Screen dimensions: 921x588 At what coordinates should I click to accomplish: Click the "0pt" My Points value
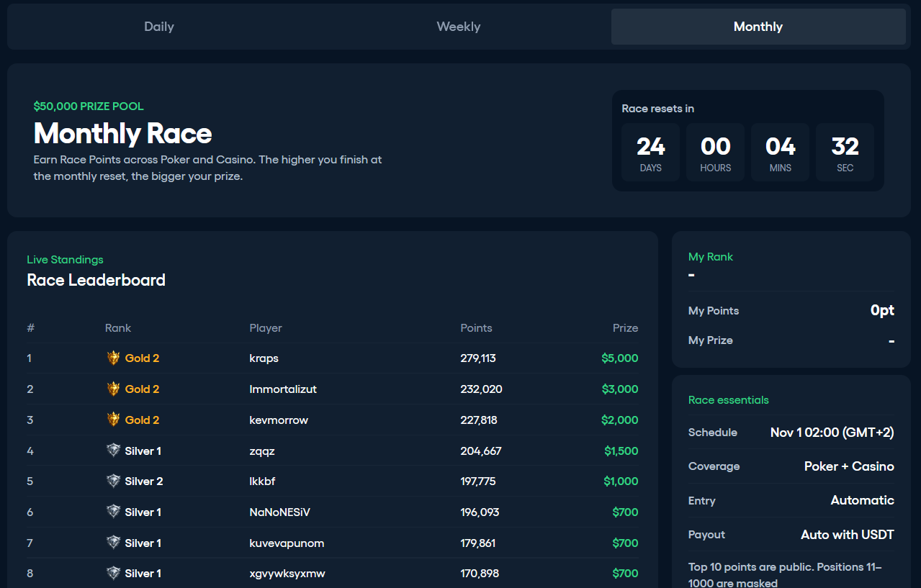[x=882, y=310]
